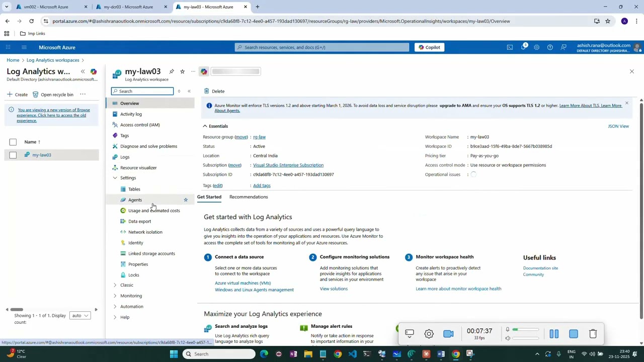Open Identity settings
This screenshot has height=362, width=644.
click(x=135, y=243)
